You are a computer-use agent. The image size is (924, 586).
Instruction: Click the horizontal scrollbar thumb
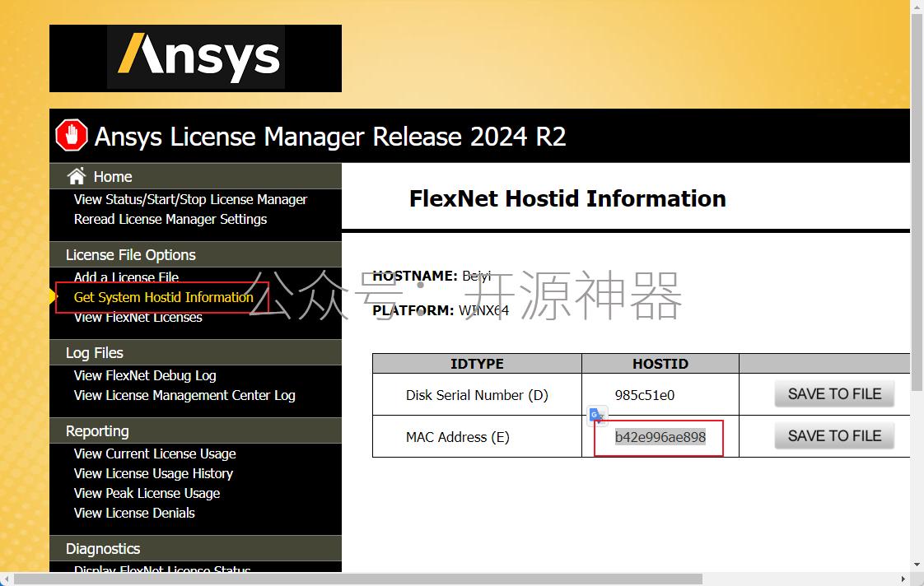click(x=358, y=579)
